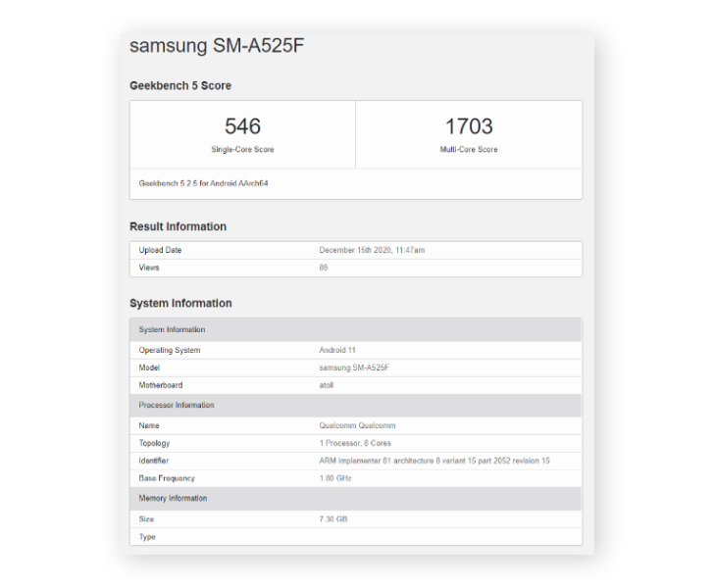Click the Result Information heading
The width and height of the screenshot is (714, 588).
pos(178,226)
